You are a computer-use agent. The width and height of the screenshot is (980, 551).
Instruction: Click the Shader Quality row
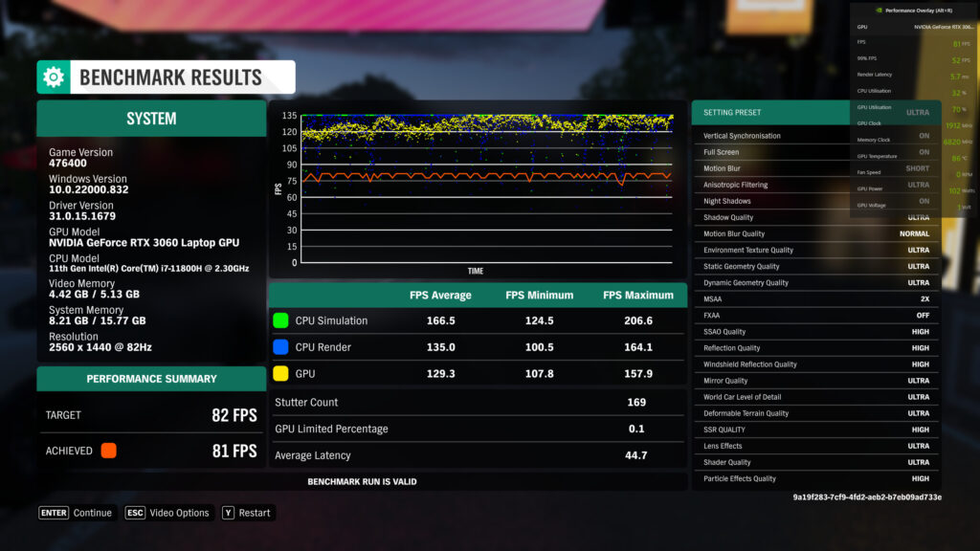pyautogui.click(x=816, y=462)
